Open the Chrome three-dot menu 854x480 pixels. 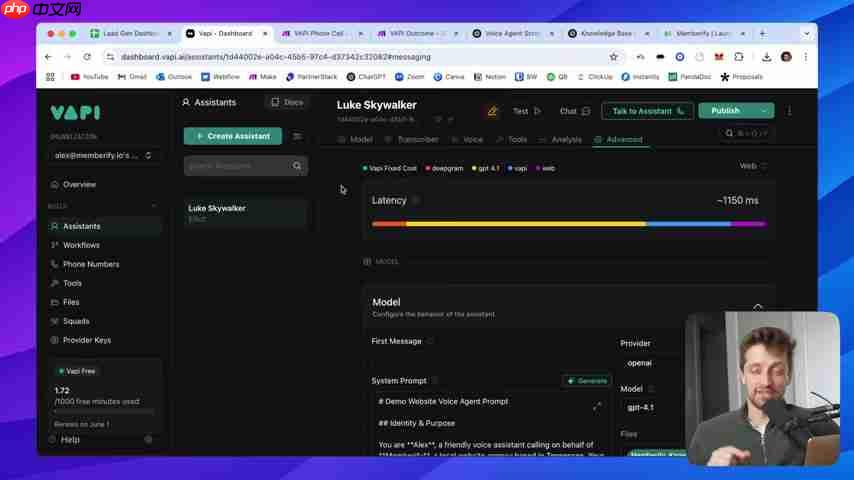[806, 57]
